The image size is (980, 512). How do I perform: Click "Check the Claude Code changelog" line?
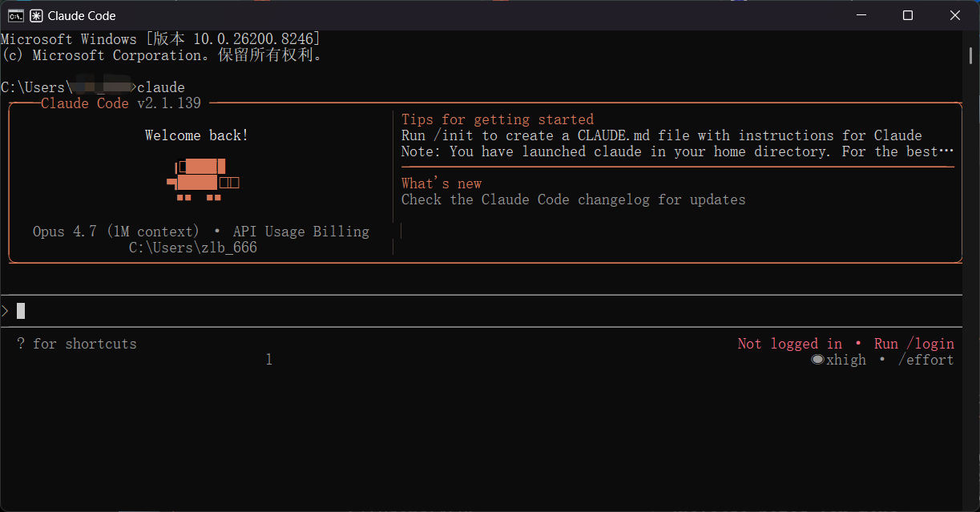tap(574, 200)
